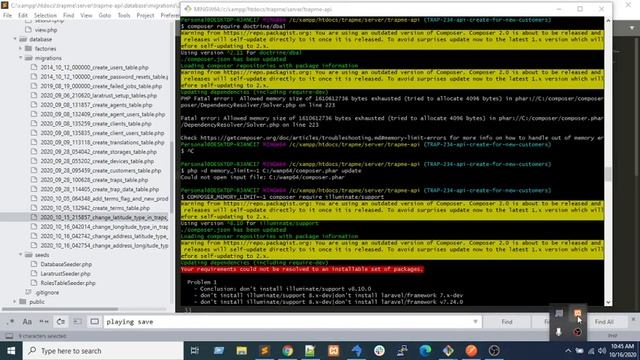Click the volume speaker tray icon
Viewport: 640px width, 360px height.
coord(602,351)
